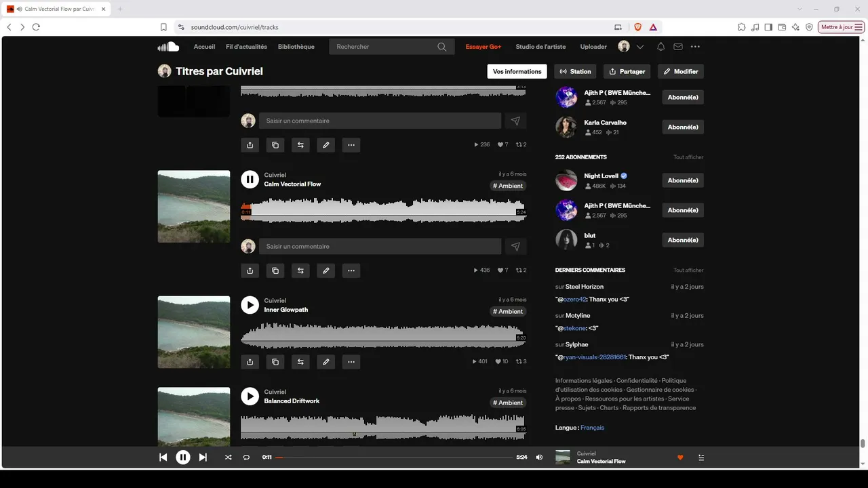
Task: Skip to next track in player bar
Action: [x=203, y=457]
